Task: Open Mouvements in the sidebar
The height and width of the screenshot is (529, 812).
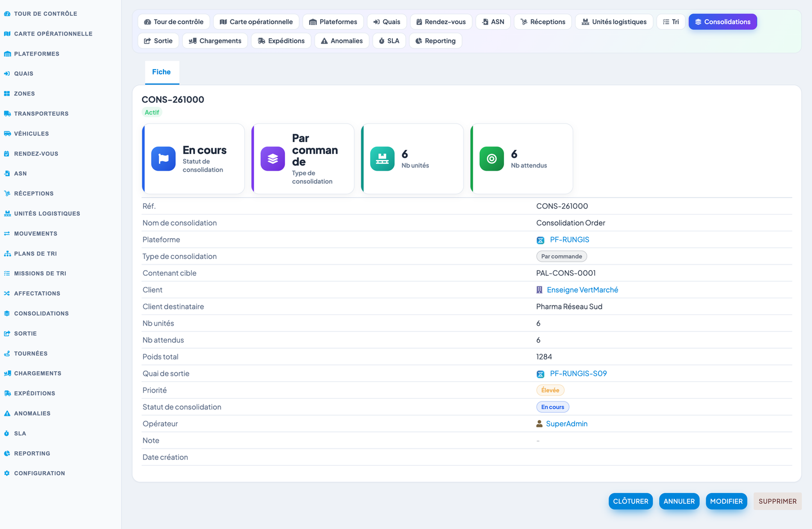Action: click(x=30, y=234)
